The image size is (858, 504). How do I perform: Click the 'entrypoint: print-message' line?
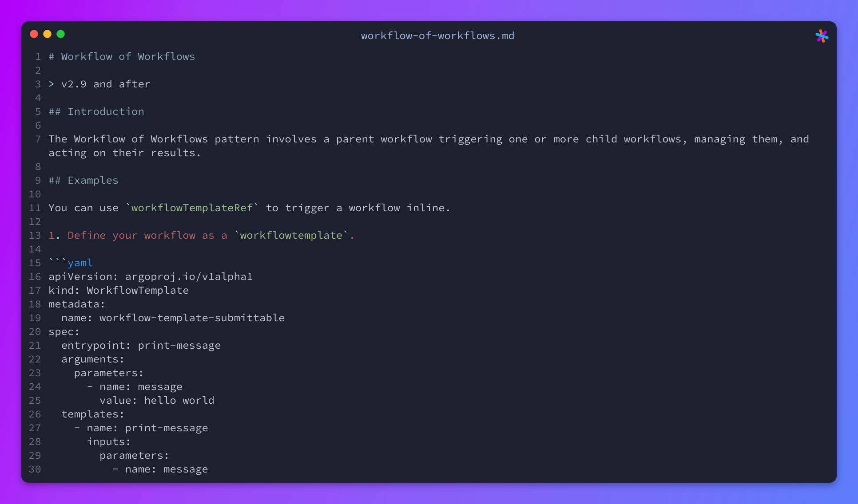click(141, 345)
